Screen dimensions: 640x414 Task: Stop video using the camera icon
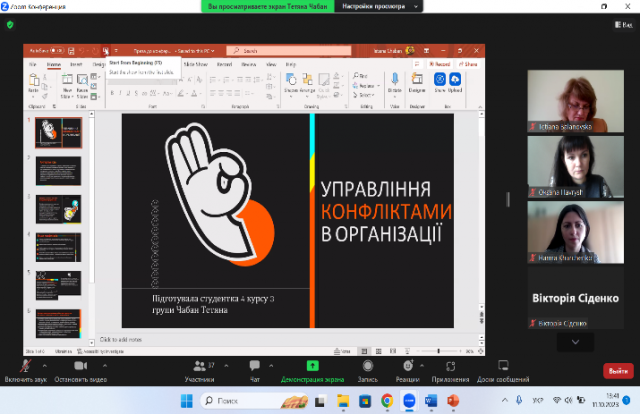78,366
